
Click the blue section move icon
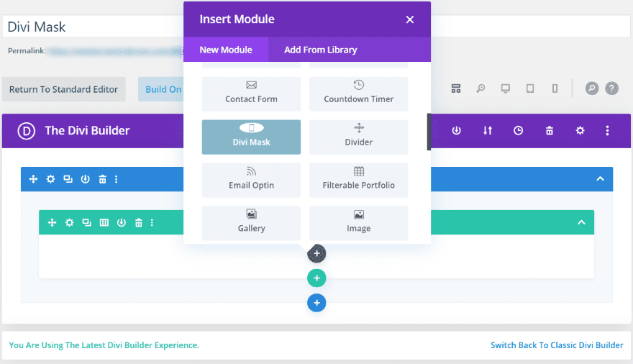tap(34, 179)
